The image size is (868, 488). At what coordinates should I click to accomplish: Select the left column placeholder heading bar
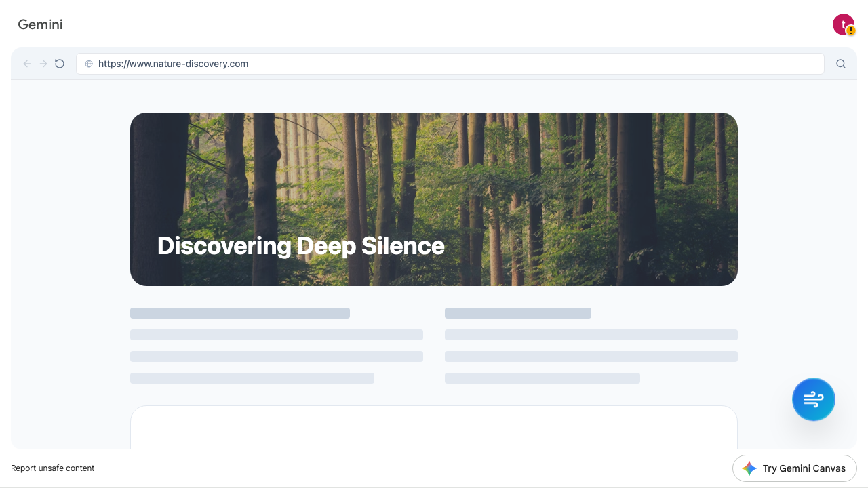click(x=239, y=313)
